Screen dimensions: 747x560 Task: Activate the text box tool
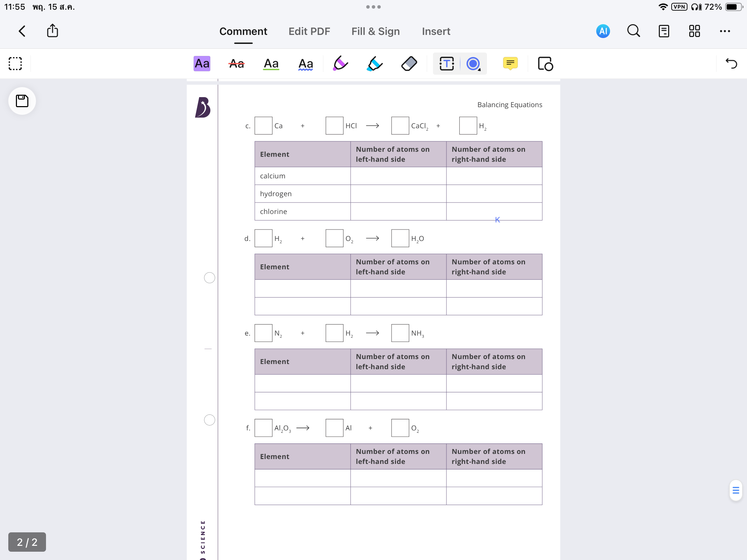click(x=446, y=64)
